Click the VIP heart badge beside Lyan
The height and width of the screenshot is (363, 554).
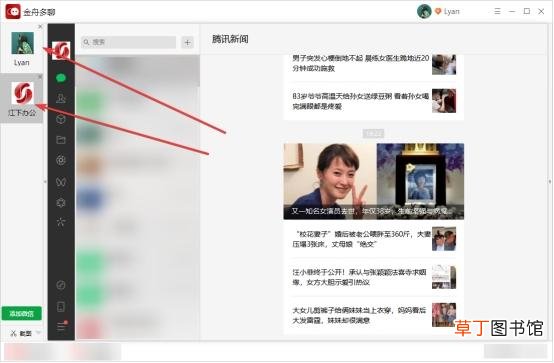coord(438,11)
